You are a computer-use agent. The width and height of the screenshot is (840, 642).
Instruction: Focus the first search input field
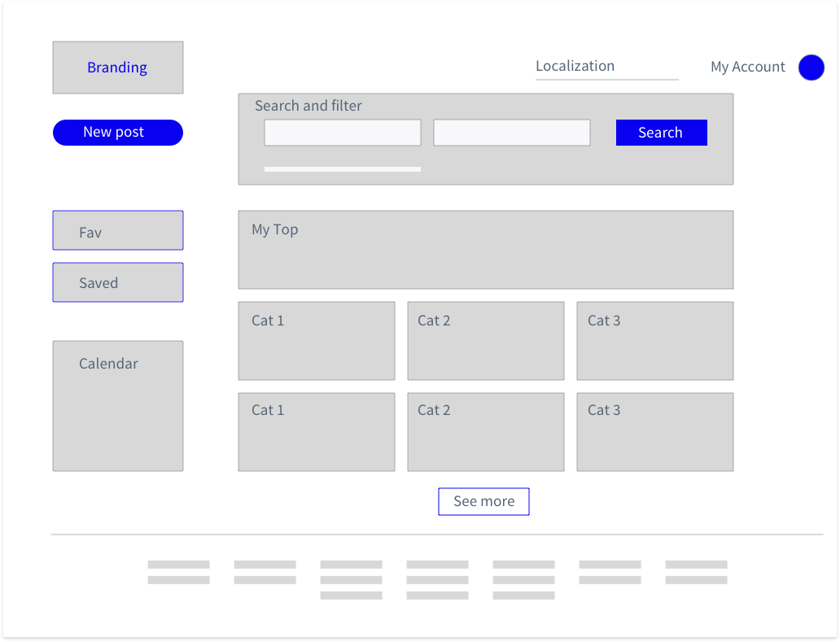pyautogui.click(x=342, y=133)
